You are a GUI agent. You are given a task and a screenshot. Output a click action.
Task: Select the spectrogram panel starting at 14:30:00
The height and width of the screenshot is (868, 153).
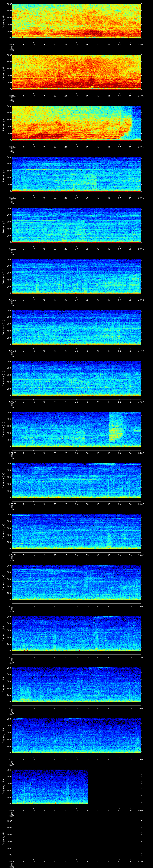point(77,327)
